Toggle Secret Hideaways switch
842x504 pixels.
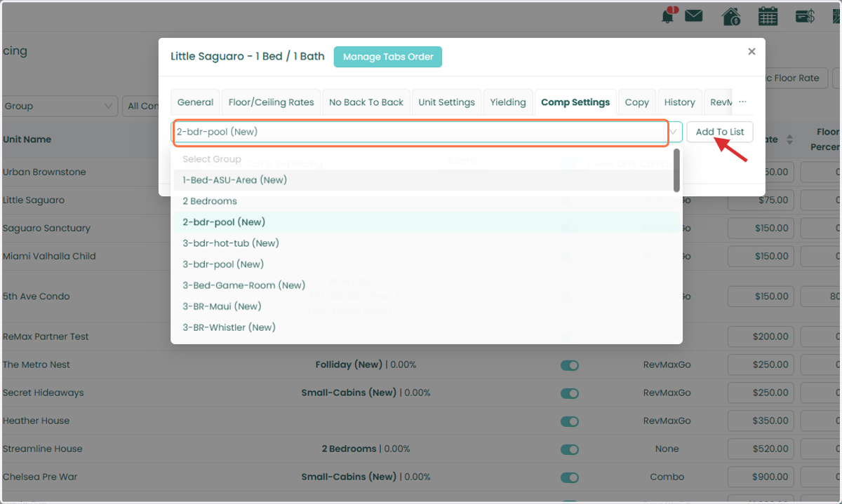570,393
